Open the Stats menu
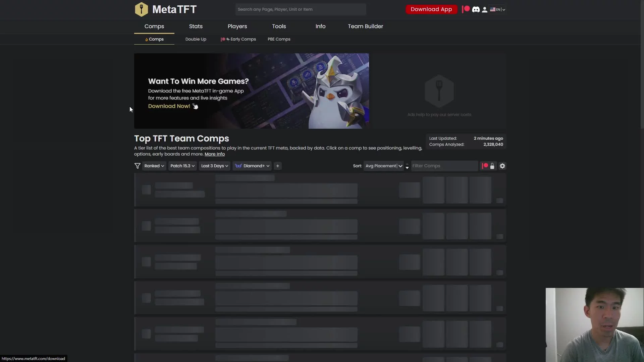The width and height of the screenshot is (644, 362). coord(196,26)
